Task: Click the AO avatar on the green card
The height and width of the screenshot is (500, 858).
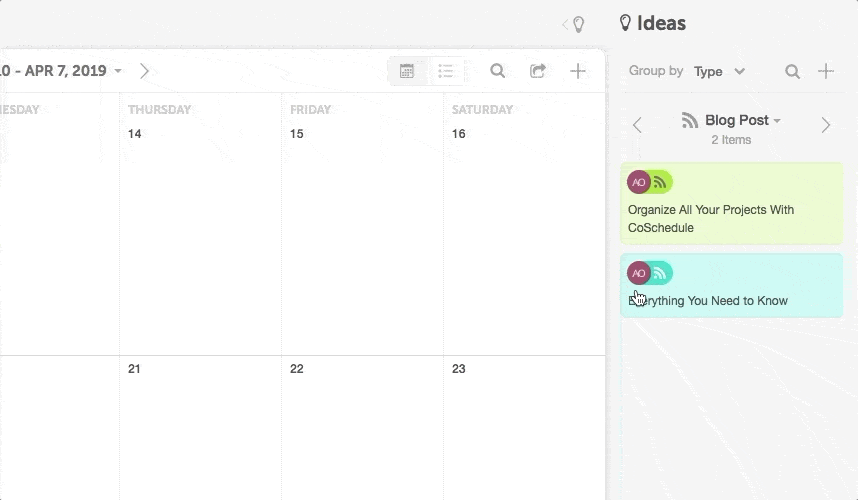Action: click(x=639, y=182)
